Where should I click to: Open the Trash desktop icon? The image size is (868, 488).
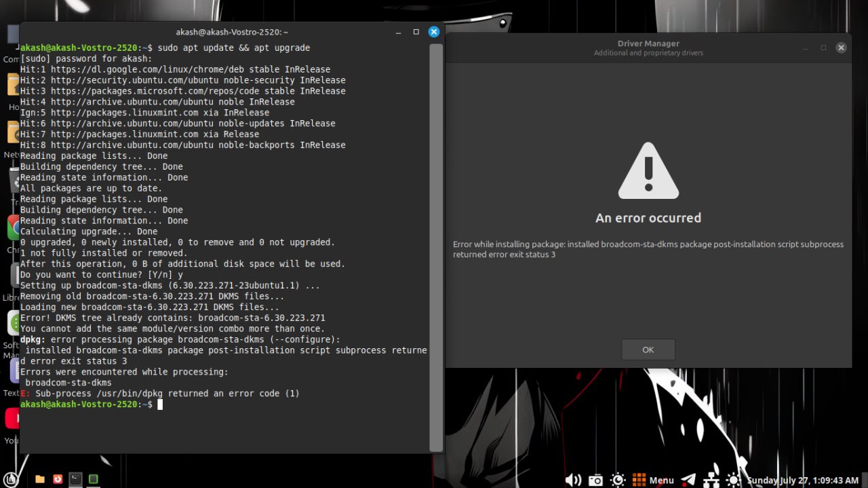point(14,180)
